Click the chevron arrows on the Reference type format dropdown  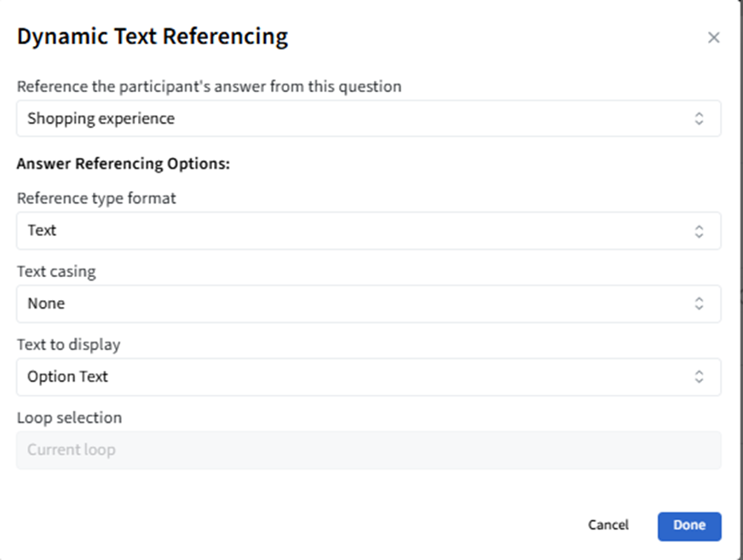click(x=699, y=231)
